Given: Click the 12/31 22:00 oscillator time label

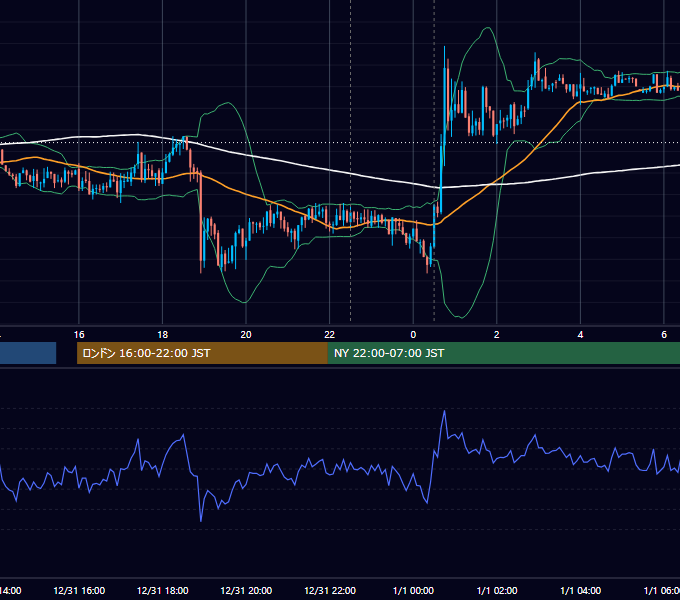Looking at the screenshot, I should [330, 590].
